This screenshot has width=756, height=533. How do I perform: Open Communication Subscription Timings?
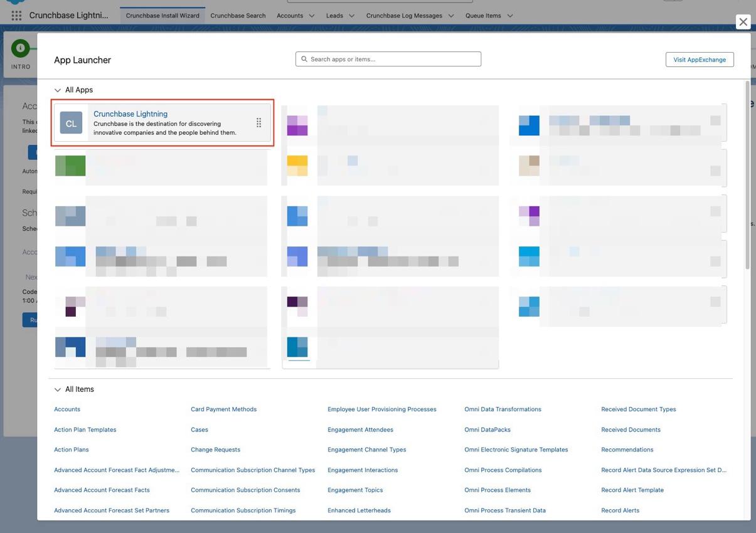click(x=243, y=510)
